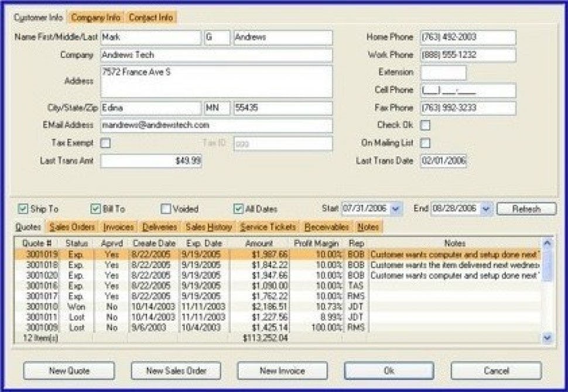Click the state field containing MN

pos(217,108)
